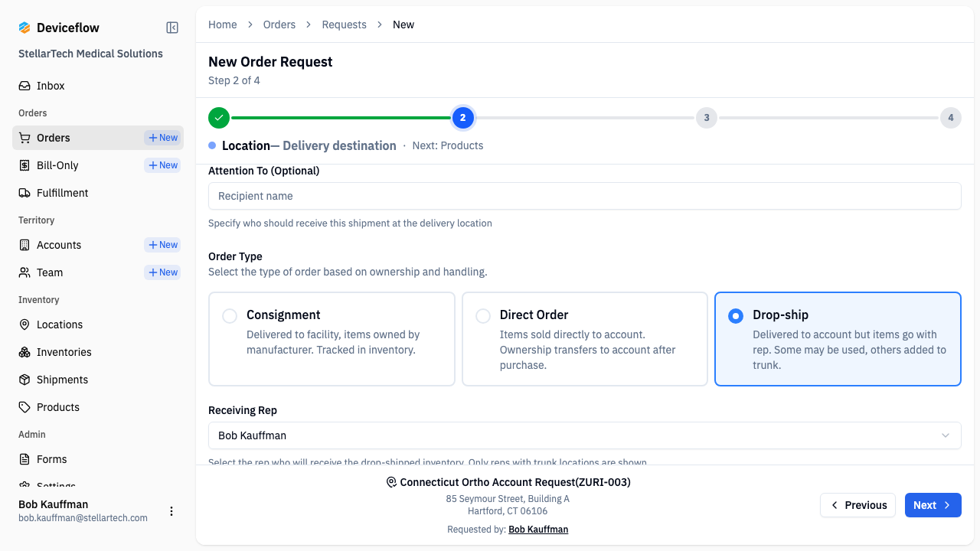The width and height of the screenshot is (980, 551).
Task: Open Fulfillment page
Action: (x=98, y=193)
